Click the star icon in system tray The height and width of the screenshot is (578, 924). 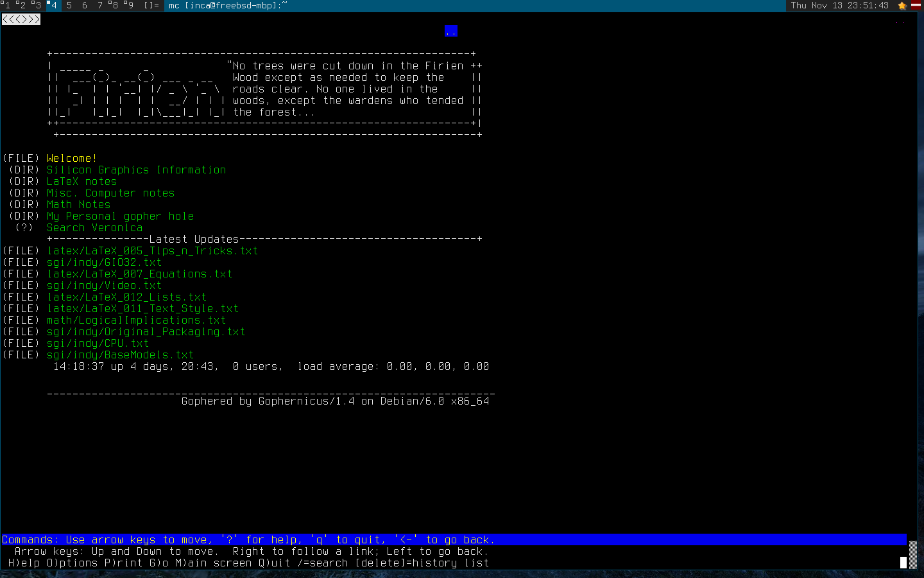click(902, 5)
